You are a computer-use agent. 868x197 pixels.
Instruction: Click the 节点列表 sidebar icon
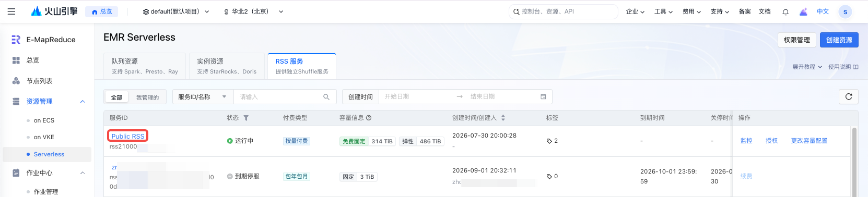coord(16,81)
